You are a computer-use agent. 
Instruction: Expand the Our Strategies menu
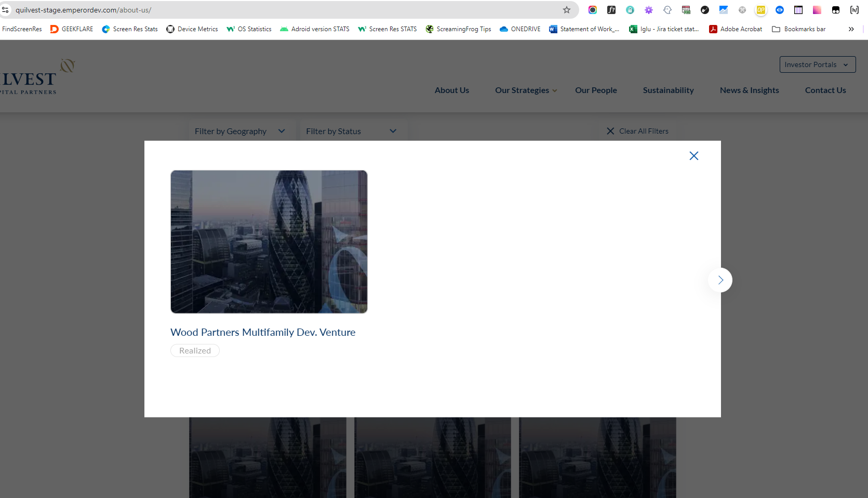coord(526,90)
